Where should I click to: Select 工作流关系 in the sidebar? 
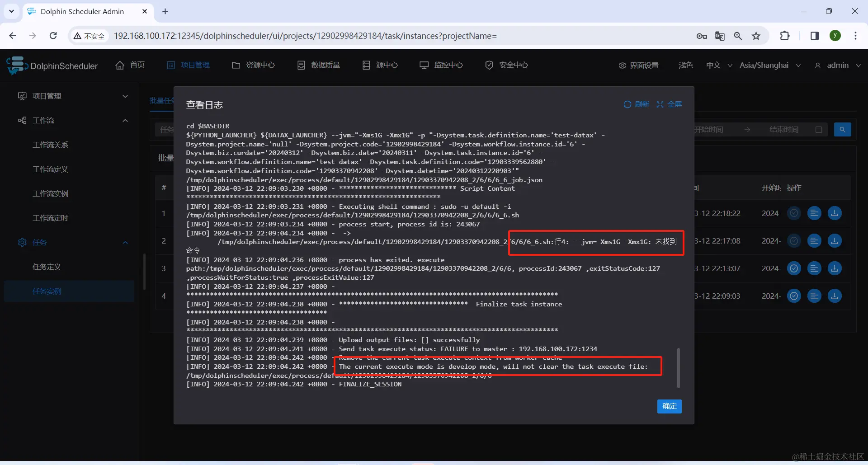[x=50, y=145]
